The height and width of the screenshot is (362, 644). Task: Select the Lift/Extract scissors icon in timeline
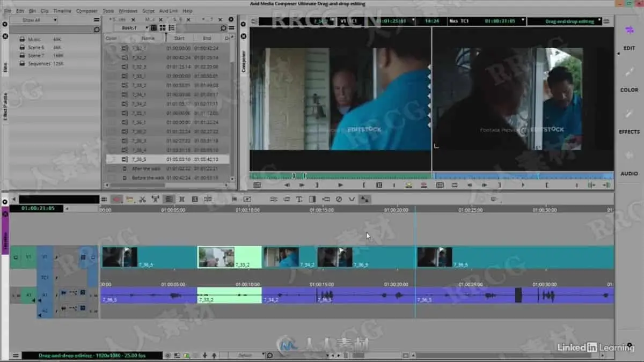click(x=142, y=199)
